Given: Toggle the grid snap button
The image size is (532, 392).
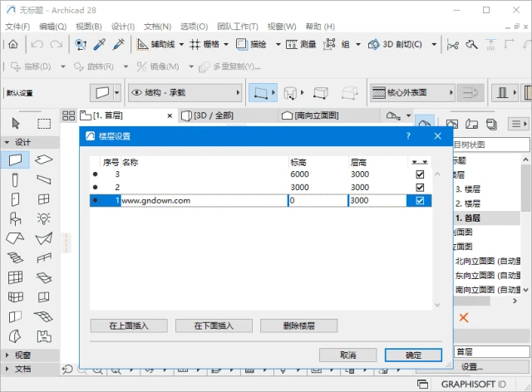Looking at the screenshot, I should click(x=204, y=44).
